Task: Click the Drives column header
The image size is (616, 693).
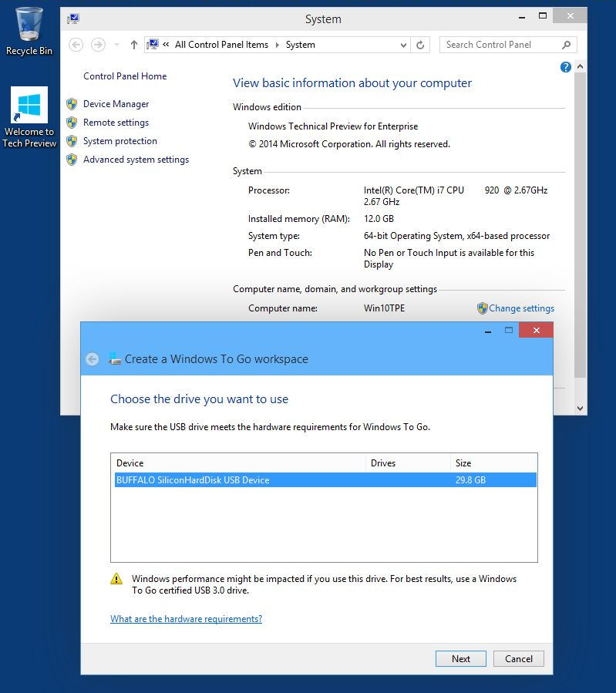Action: (408, 463)
